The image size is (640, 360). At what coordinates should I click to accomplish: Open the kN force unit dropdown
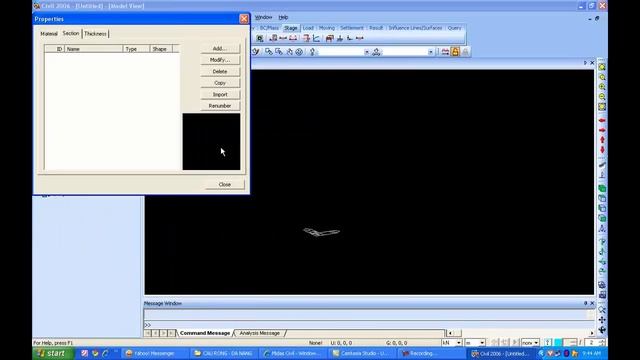point(459,342)
